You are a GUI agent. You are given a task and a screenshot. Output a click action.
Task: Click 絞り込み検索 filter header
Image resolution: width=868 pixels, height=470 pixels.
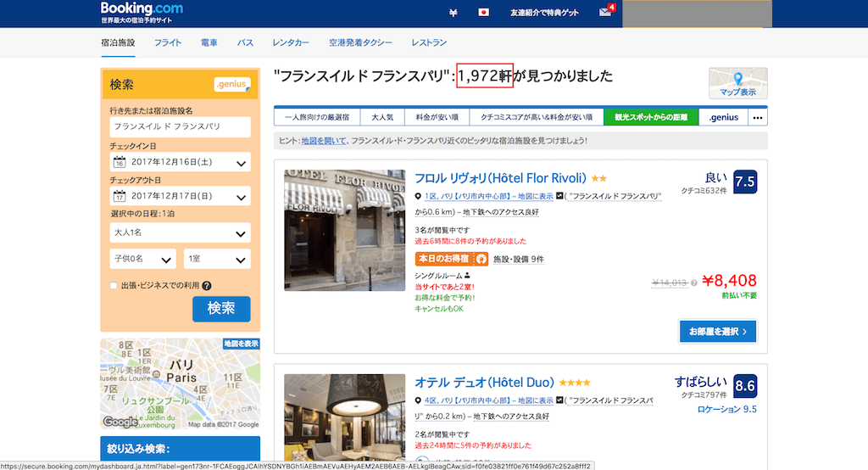180,449
